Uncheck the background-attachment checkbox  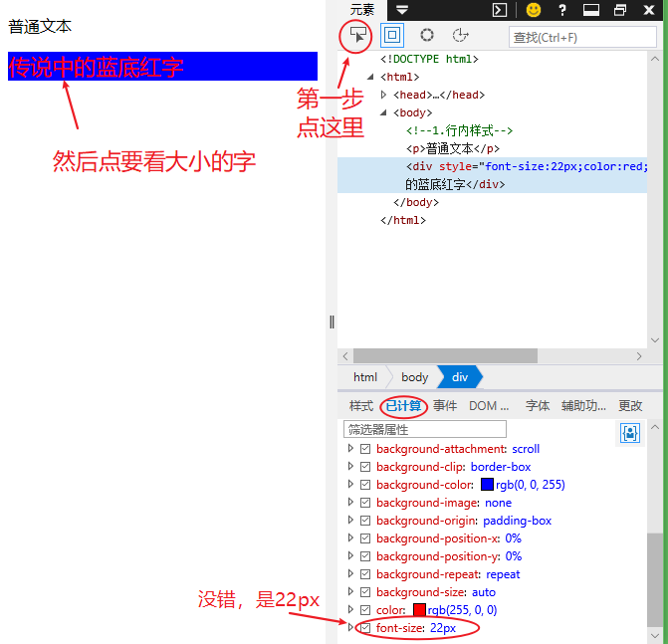coord(365,449)
